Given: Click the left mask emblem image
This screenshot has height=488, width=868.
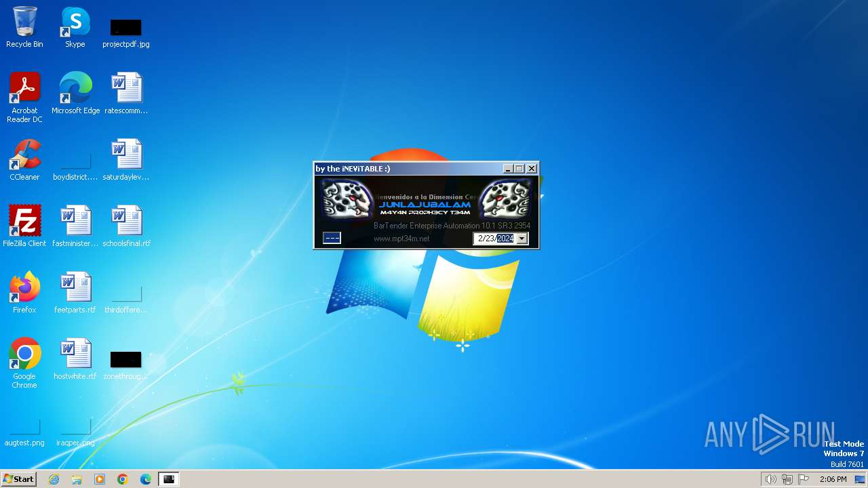Looking at the screenshot, I should point(347,199).
